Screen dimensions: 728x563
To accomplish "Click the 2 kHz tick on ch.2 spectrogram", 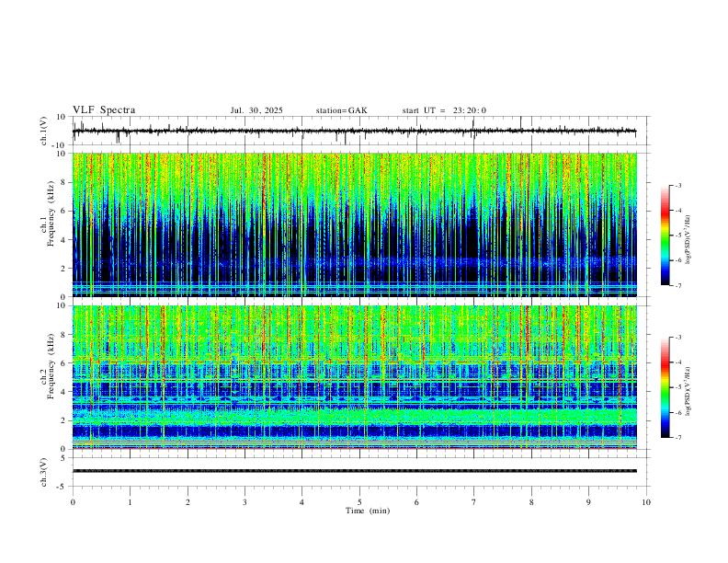I will coord(63,420).
